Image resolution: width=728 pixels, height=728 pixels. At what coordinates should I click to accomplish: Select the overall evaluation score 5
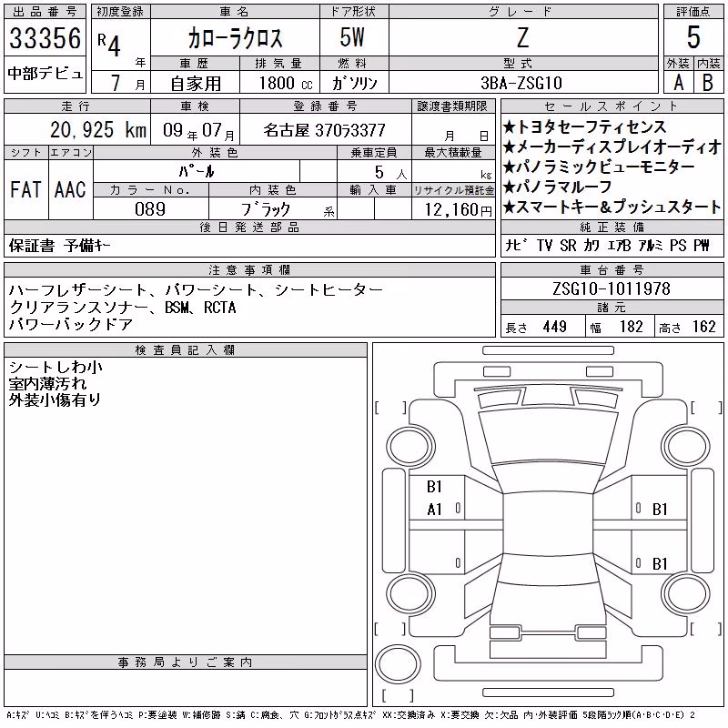click(x=693, y=37)
